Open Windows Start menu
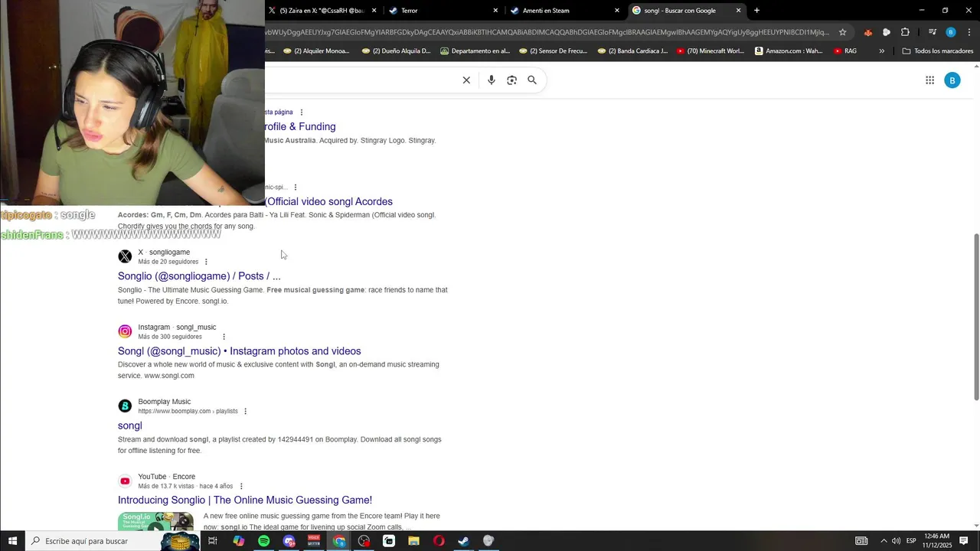Screen dimensions: 980x551 pyautogui.click(x=13, y=541)
